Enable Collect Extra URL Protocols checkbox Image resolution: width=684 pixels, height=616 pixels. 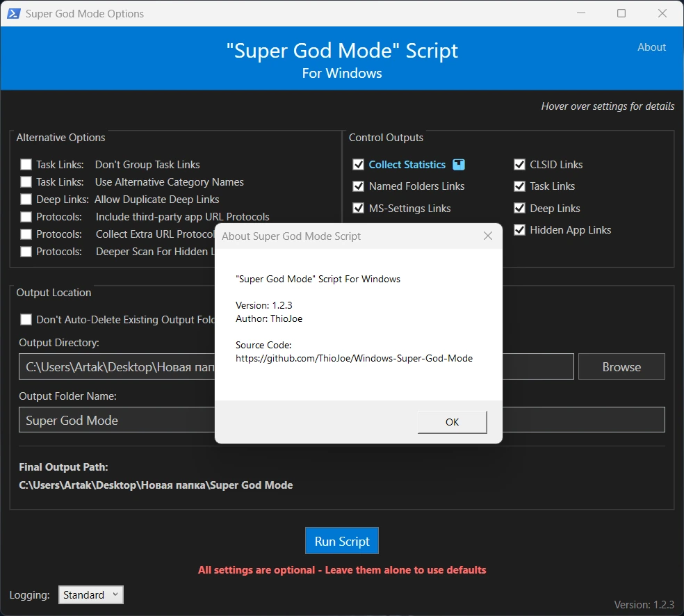(x=26, y=234)
